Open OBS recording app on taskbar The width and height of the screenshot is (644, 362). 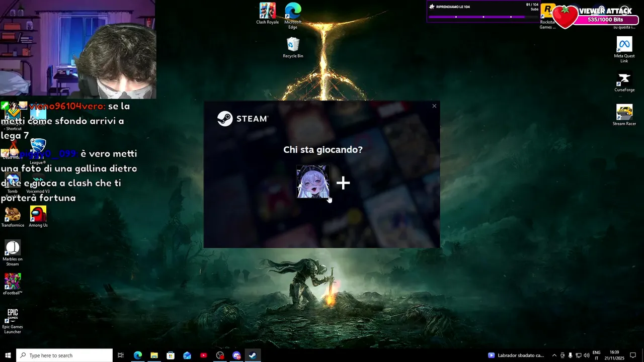coord(220,355)
